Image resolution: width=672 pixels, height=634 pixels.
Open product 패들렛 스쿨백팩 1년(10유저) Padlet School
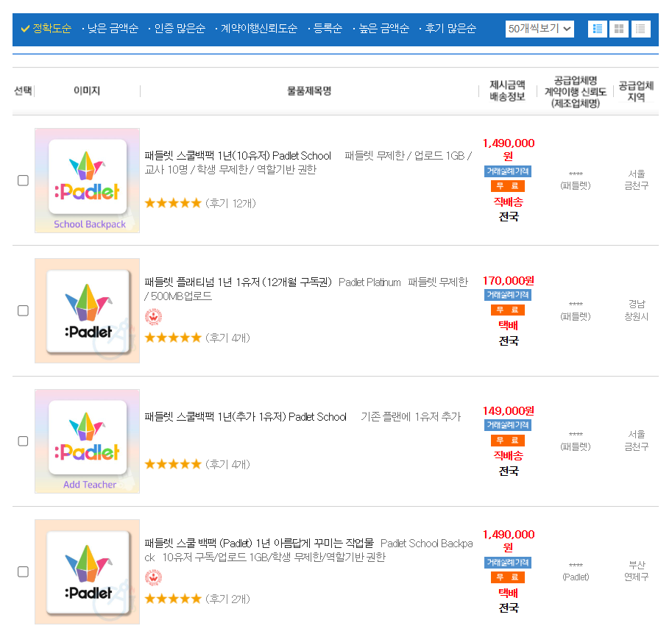pos(238,156)
